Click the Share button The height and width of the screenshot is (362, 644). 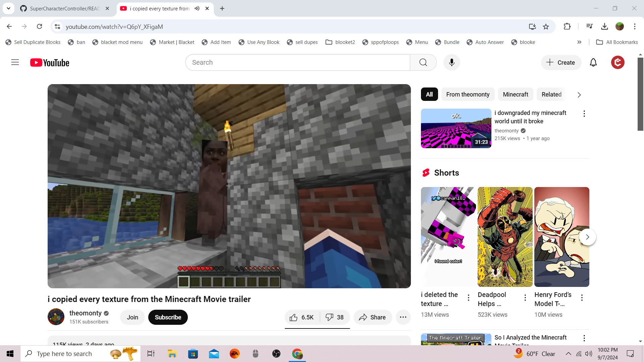click(x=372, y=317)
